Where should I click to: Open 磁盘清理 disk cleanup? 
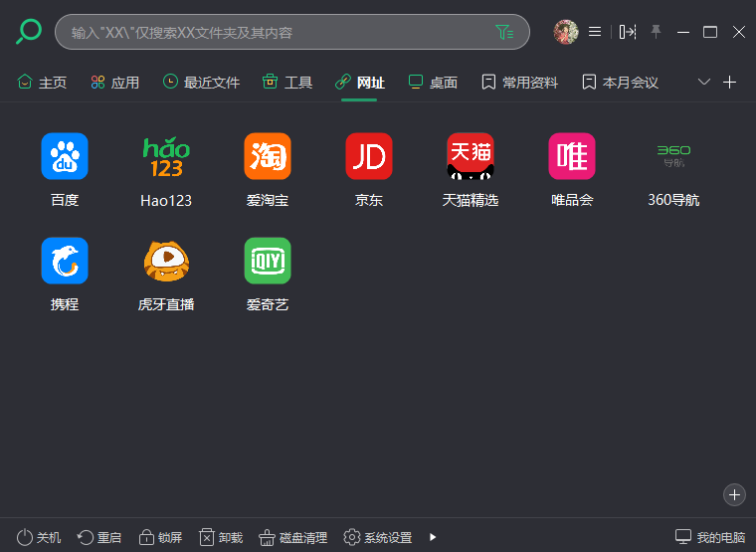pyautogui.click(x=293, y=537)
